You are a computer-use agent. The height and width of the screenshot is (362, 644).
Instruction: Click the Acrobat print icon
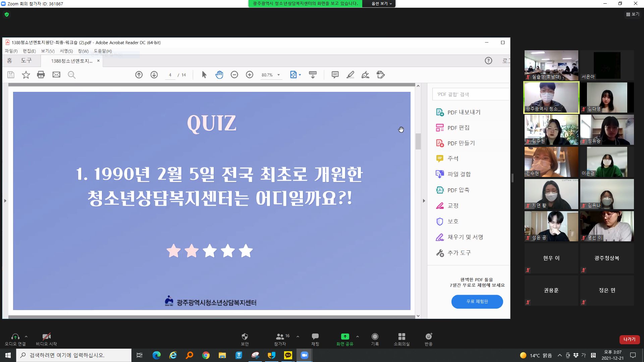tap(41, 75)
